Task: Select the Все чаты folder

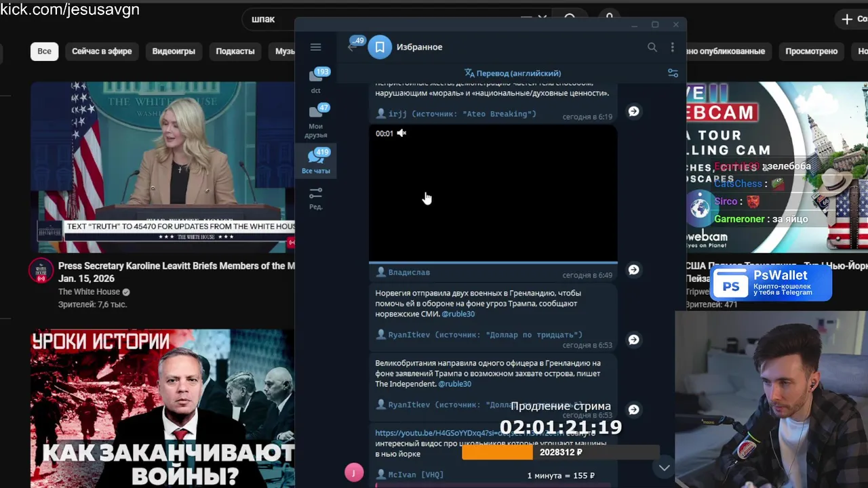Action: pyautogui.click(x=316, y=161)
